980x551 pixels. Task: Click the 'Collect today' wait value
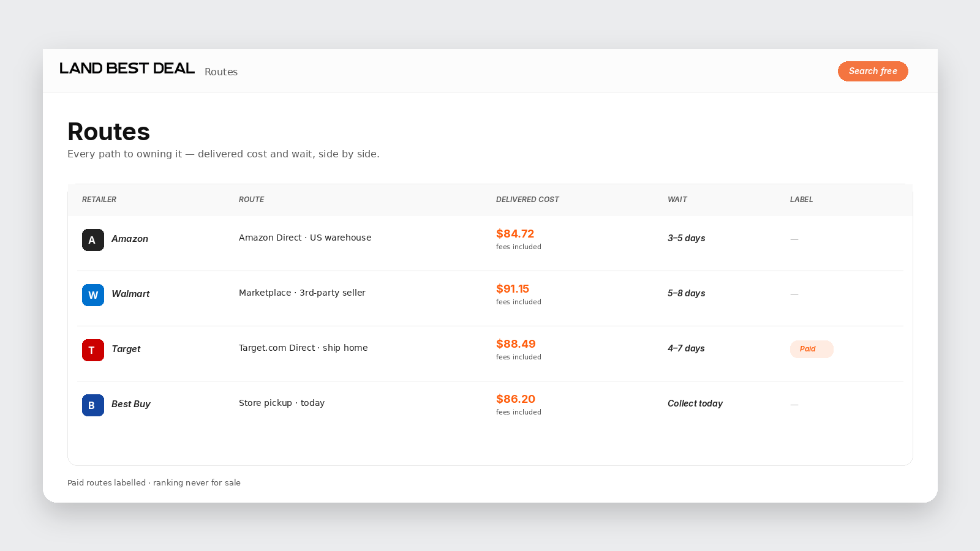(x=695, y=403)
